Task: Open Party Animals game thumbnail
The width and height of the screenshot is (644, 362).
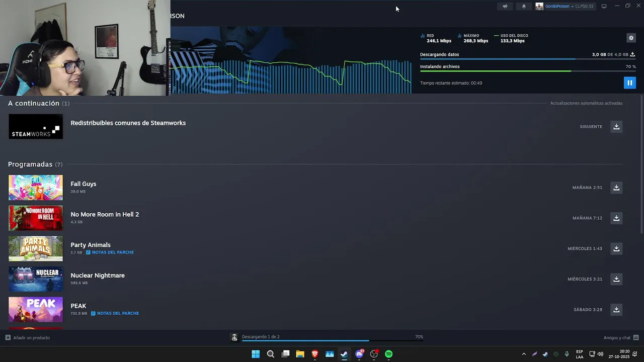Action: point(36,248)
